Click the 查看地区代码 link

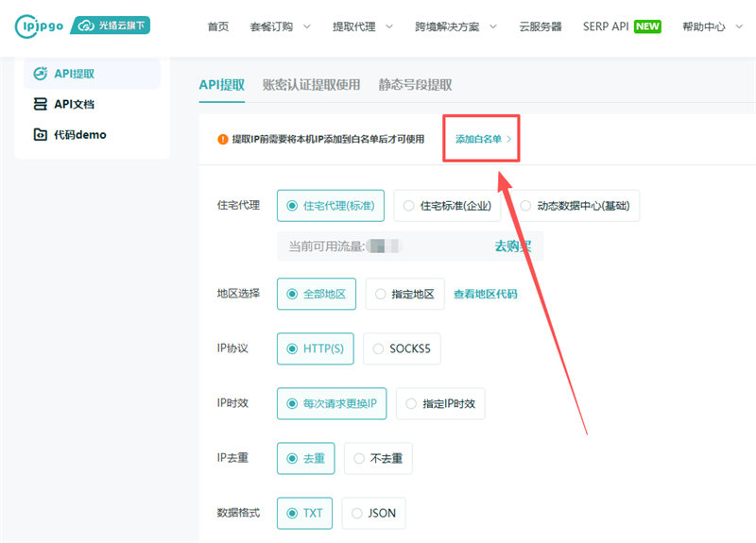[x=486, y=294]
